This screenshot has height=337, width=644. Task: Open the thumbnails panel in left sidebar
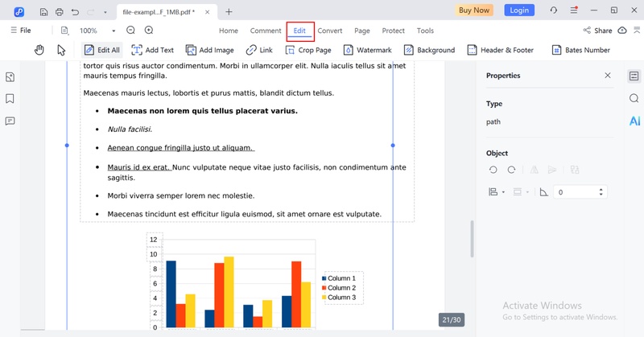(10, 76)
